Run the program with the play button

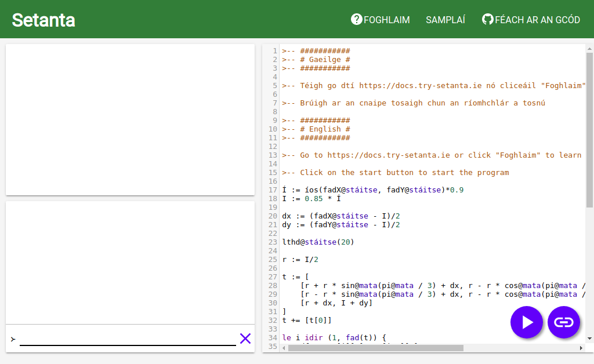coord(527,322)
